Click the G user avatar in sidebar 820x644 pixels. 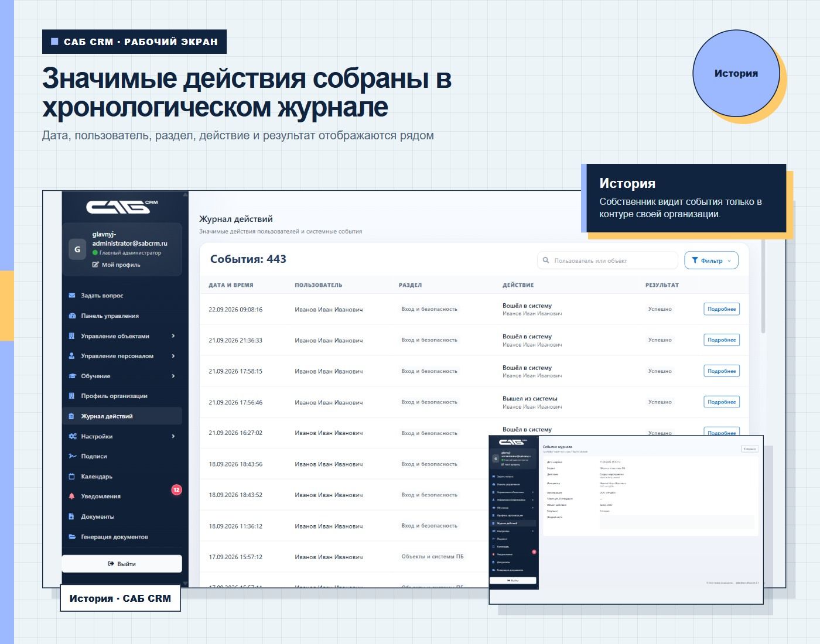77,249
